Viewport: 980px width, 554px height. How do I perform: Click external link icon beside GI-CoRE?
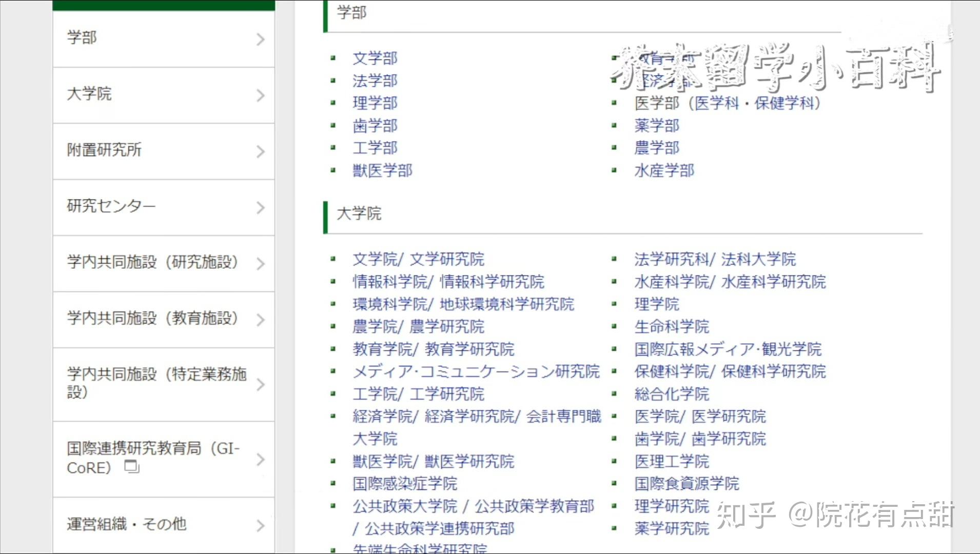(132, 467)
